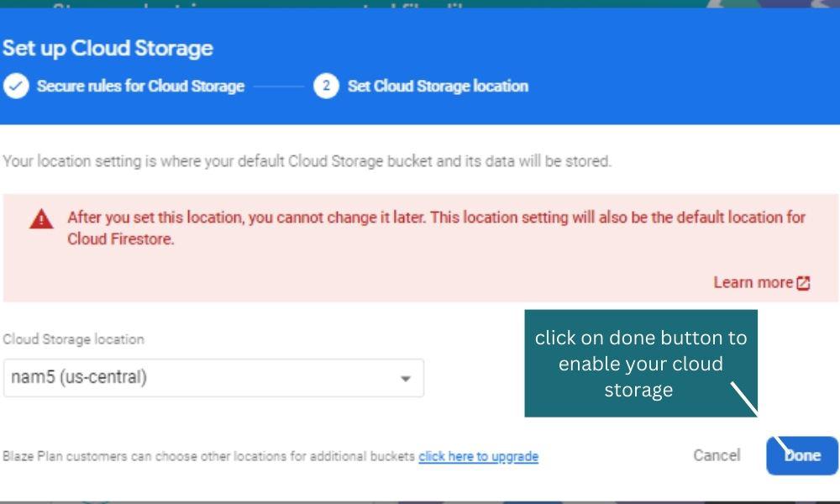Screen dimensions: 840x504
Task: Click the teal instruction tooltip box
Action: [x=641, y=363]
